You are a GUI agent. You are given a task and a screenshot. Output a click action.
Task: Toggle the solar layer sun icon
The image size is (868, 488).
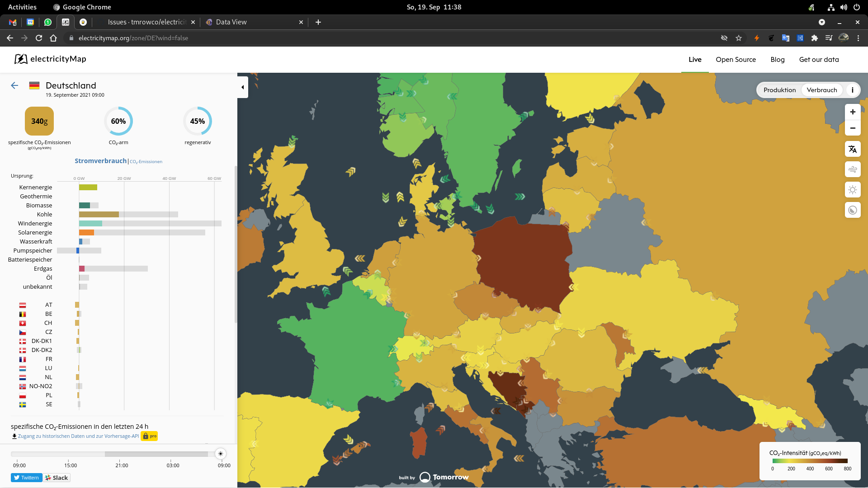853,190
